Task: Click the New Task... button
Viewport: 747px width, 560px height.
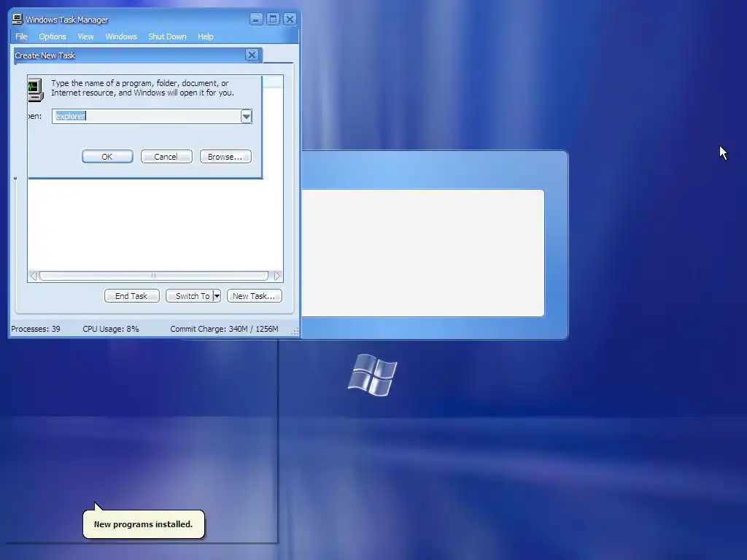Action: 255,296
